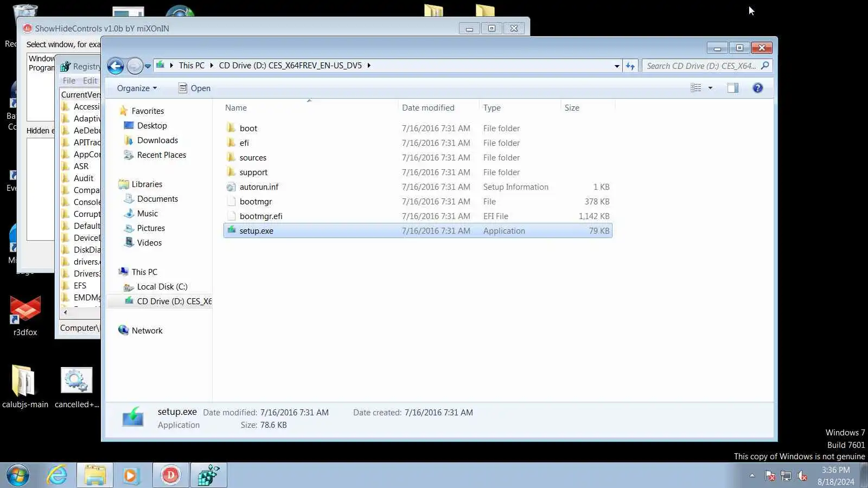Go to Downloads in navigation pane
This screenshot has height=488, width=868.
click(x=157, y=140)
